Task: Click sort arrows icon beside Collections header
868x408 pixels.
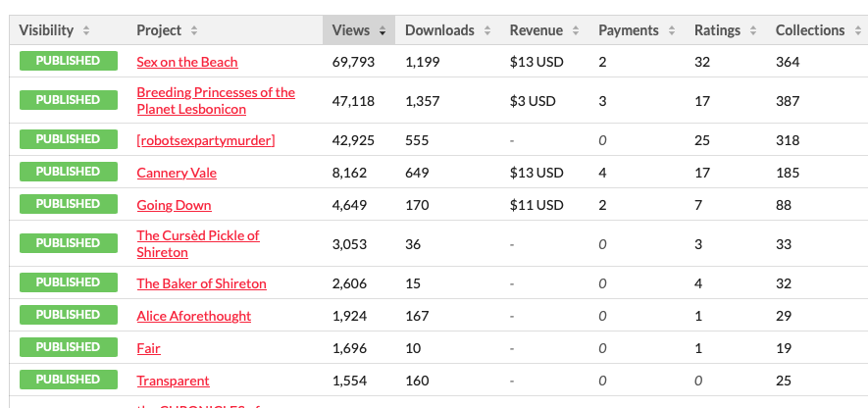Action: [856, 30]
